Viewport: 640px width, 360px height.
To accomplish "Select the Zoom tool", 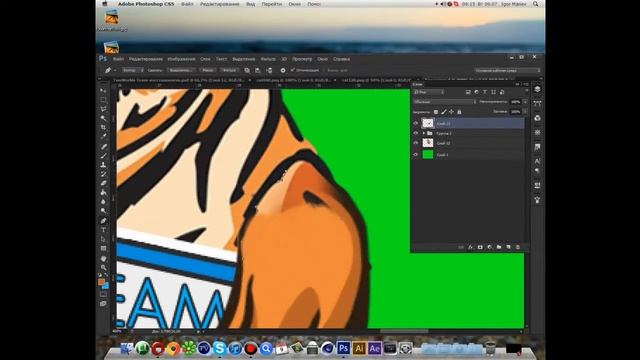I will 103,268.
